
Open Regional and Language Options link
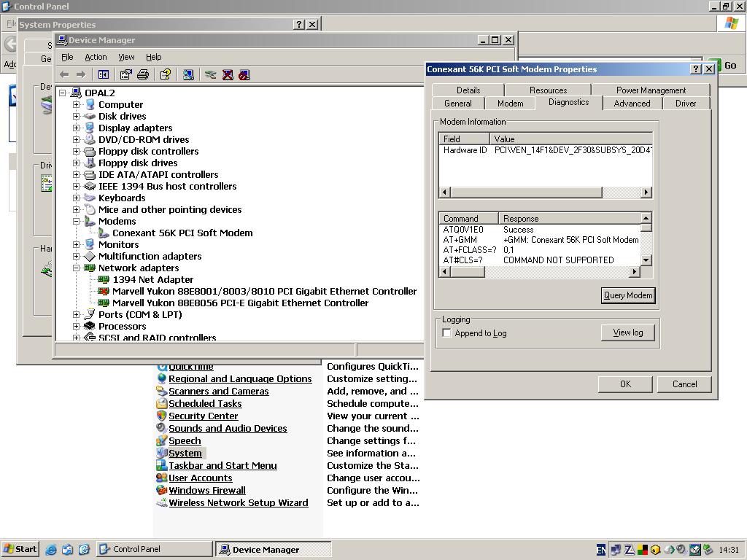click(x=240, y=379)
